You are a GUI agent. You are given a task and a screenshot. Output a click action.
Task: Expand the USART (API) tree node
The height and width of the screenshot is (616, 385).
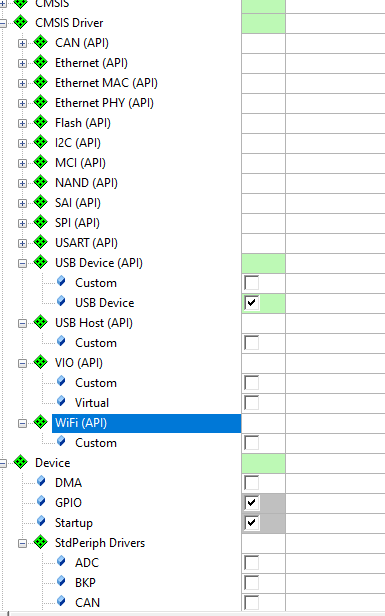[22, 244]
